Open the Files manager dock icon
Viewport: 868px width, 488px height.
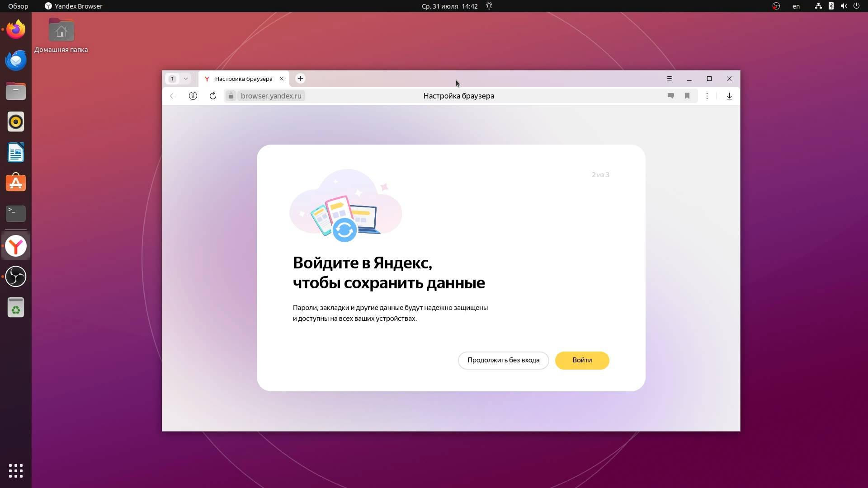16,91
